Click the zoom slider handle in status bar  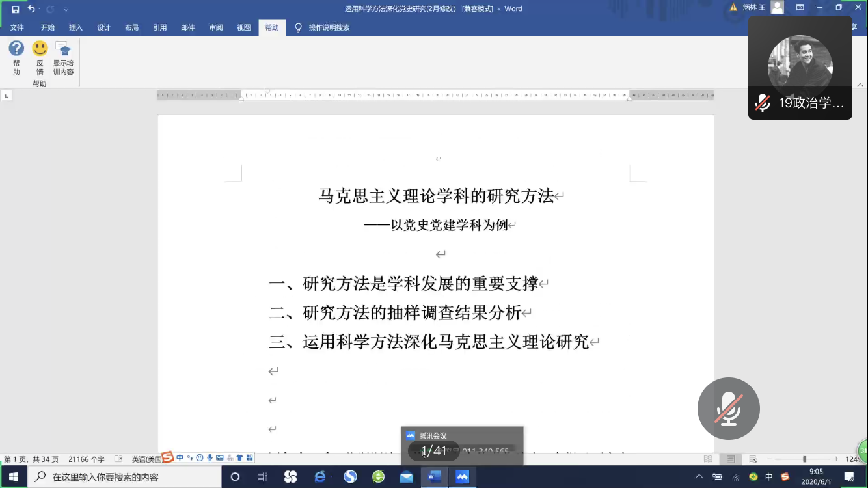tap(804, 459)
